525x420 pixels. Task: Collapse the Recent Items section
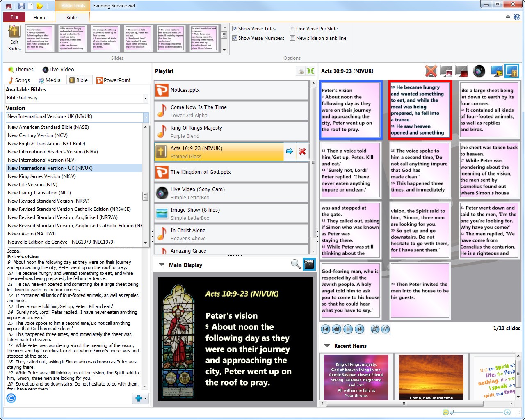(x=327, y=346)
